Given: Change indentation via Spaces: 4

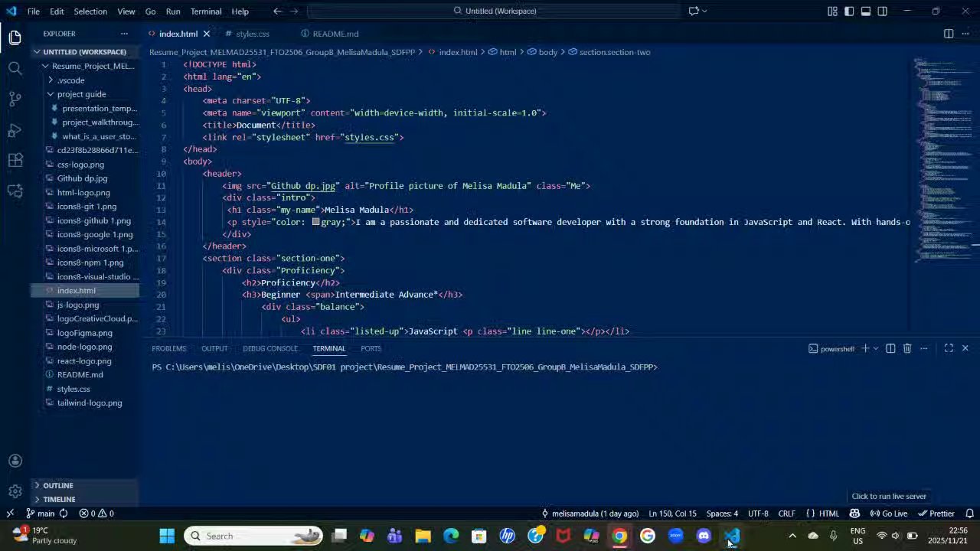Looking at the screenshot, I should 722,514.
